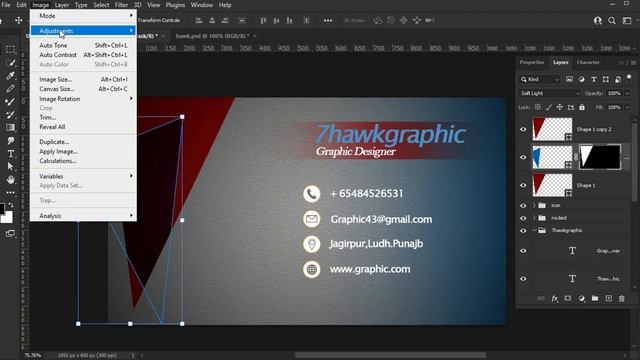640x360 pixels.
Task: Click the align left edges icon
Action: [x=199, y=20]
